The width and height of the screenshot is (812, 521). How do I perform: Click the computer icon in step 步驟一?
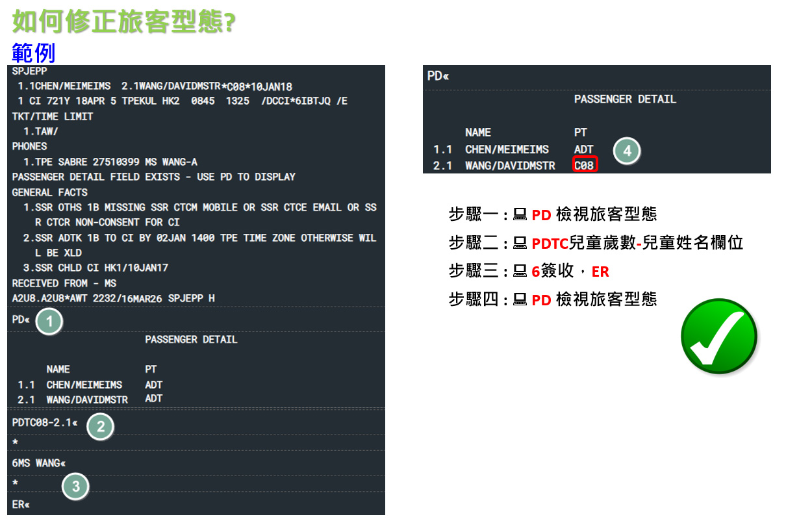pos(520,214)
